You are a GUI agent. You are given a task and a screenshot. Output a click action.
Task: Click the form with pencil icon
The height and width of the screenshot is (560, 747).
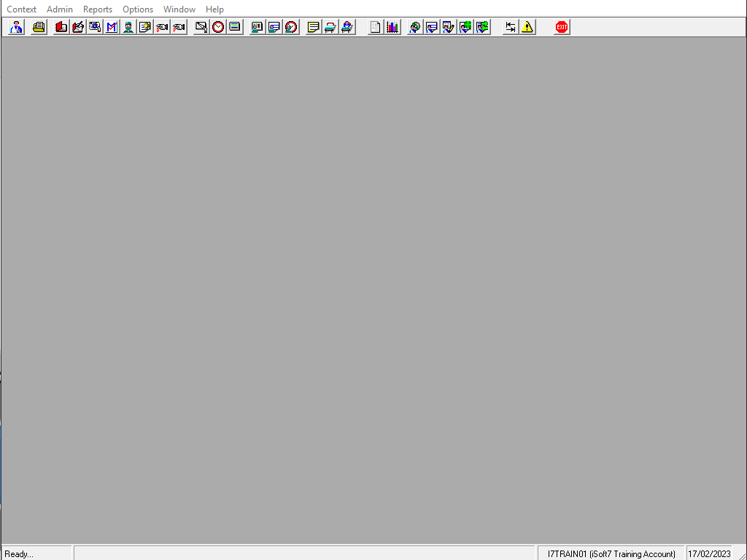(x=449, y=27)
